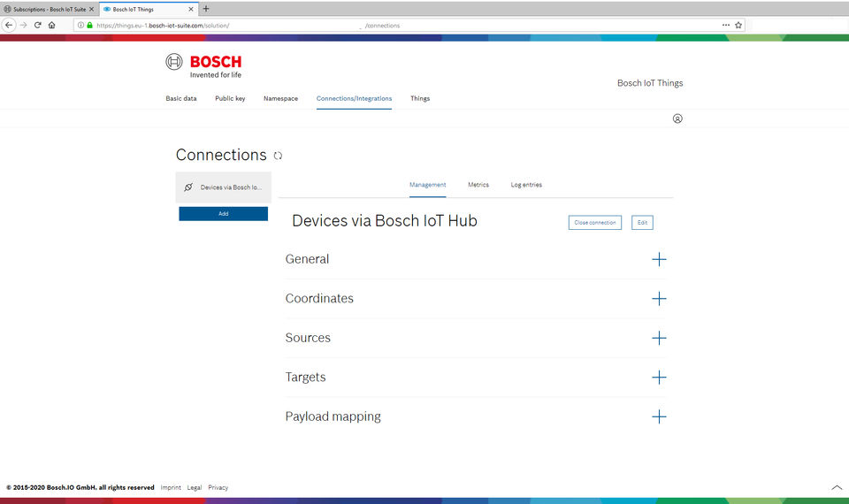Screen dimensions: 849x504
Task: Click the Bosch logo
Action: point(203,66)
